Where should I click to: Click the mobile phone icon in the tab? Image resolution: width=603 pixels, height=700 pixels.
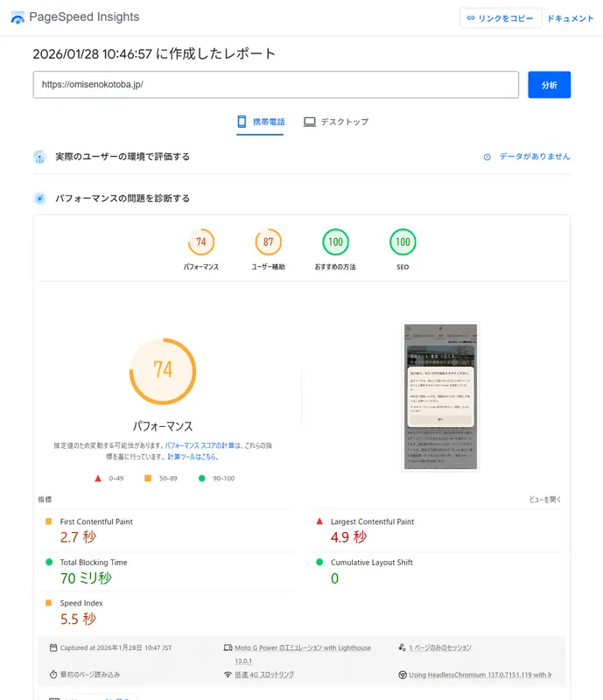click(242, 122)
